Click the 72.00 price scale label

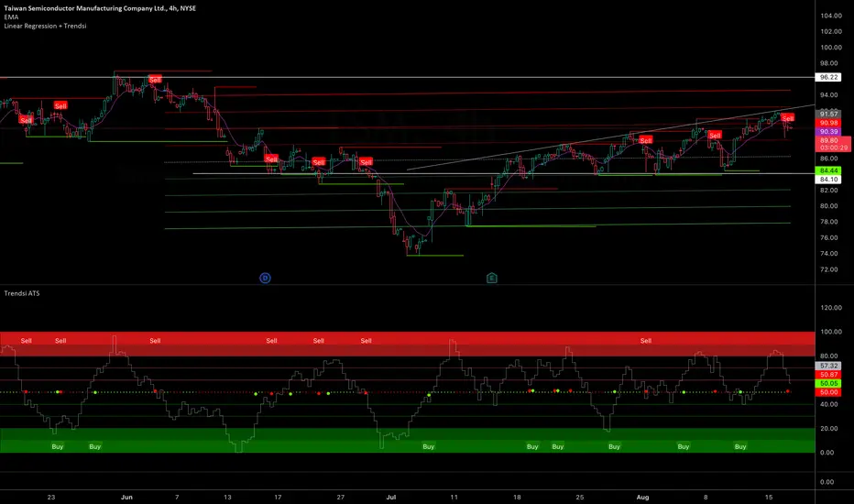point(829,269)
